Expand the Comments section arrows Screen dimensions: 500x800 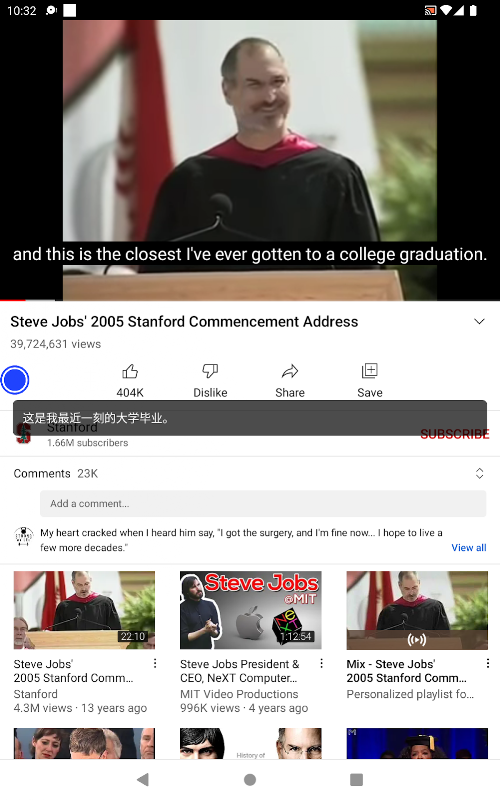(479, 473)
